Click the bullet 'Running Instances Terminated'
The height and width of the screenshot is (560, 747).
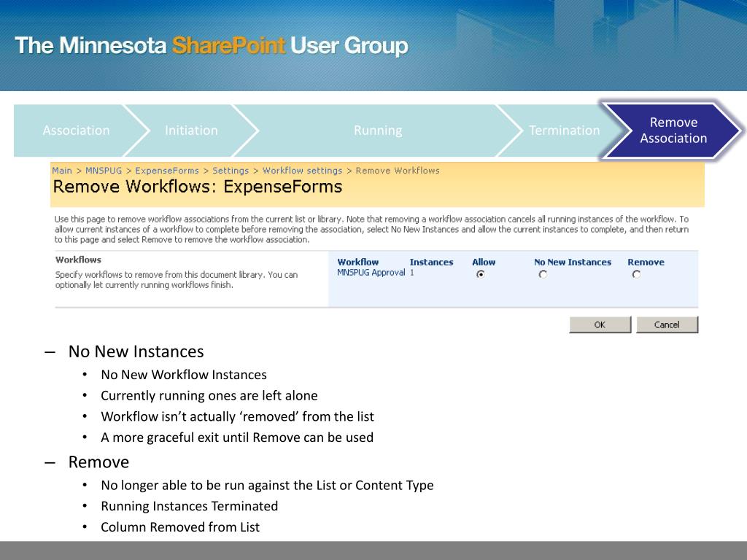pyautogui.click(x=190, y=506)
